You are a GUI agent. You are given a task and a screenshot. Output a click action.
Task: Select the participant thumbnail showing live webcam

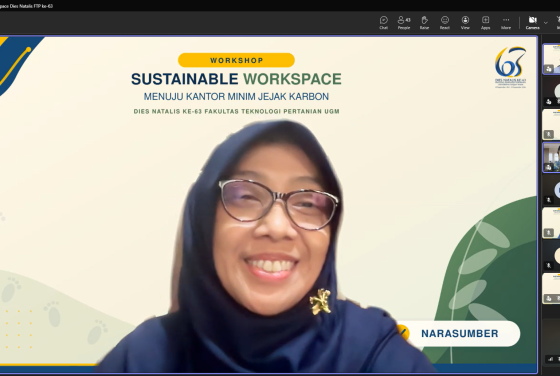tap(552, 157)
